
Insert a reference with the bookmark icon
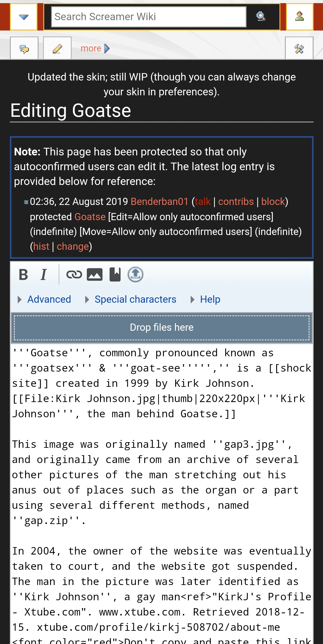[115, 274]
